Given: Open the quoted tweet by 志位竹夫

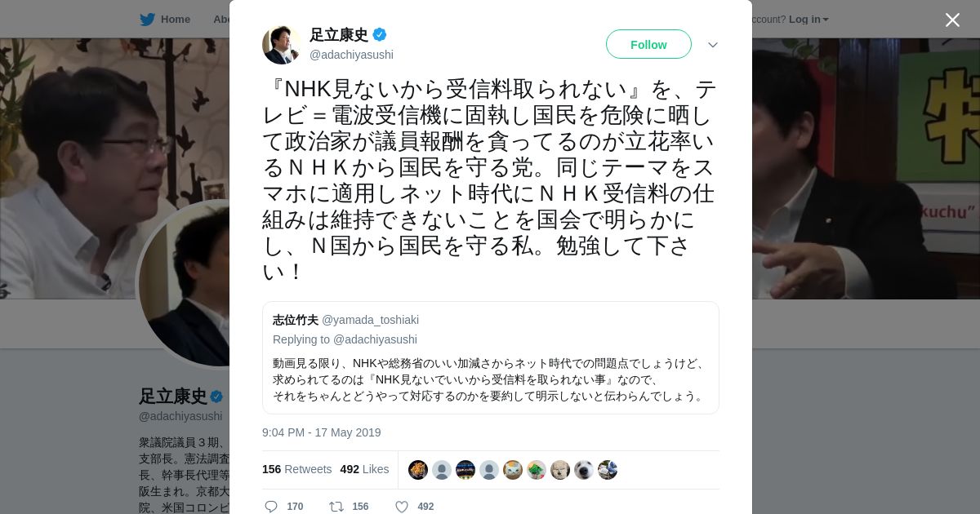Looking at the screenshot, I should coord(491,357).
